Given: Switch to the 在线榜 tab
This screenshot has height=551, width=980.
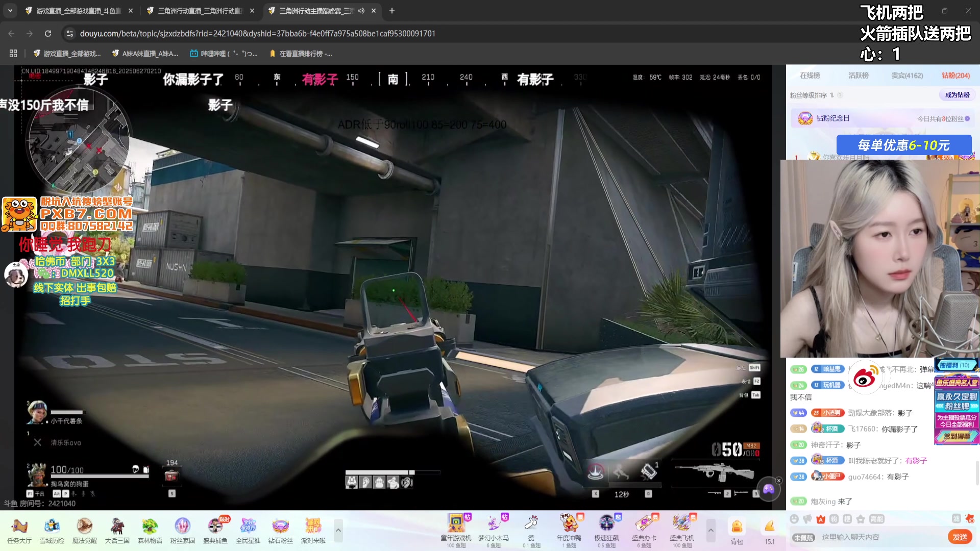Looking at the screenshot, I should click(810, 76).
